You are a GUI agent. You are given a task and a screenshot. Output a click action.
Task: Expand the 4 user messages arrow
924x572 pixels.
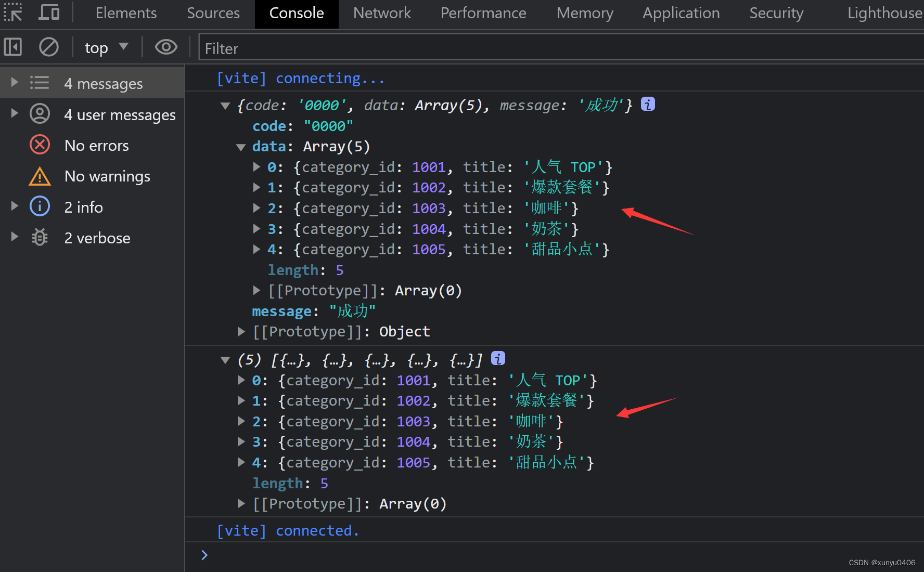15,113
